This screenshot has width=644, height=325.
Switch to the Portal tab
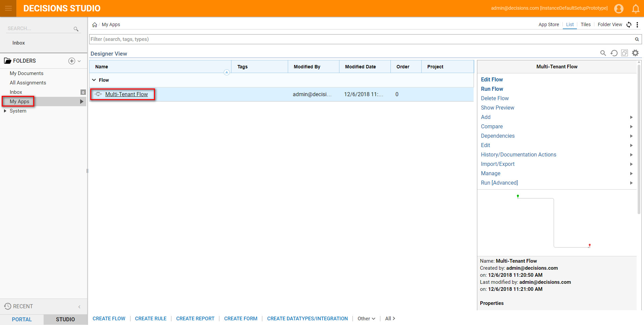click(x=22, y=319)
